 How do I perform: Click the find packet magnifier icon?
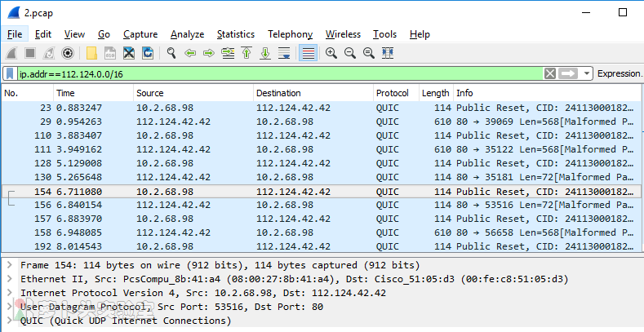click(171, 53)
